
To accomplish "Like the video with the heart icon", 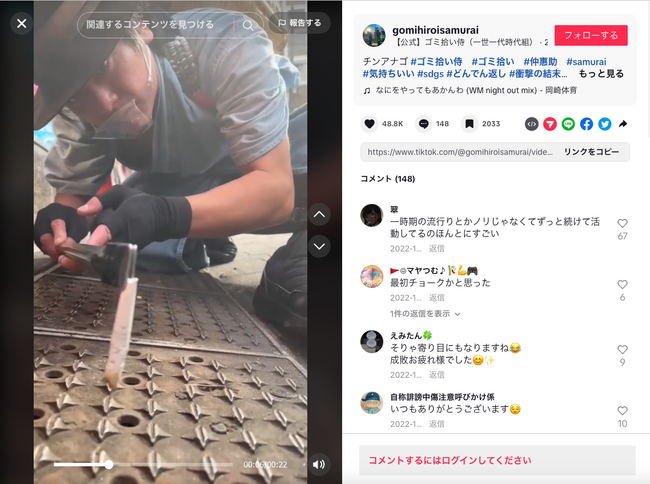I will click(369, 124).
